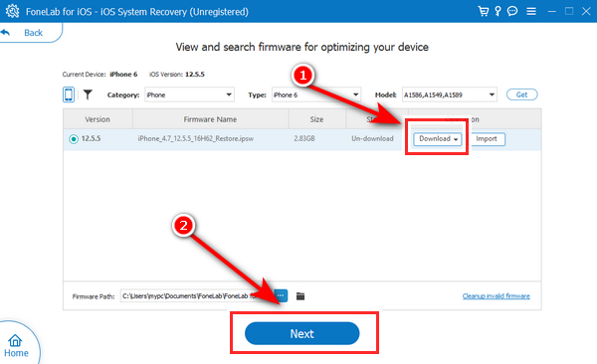The height and width of the screenshot is (364, 597).
Task: Open the hamburger menu icon
Action: 531,11
